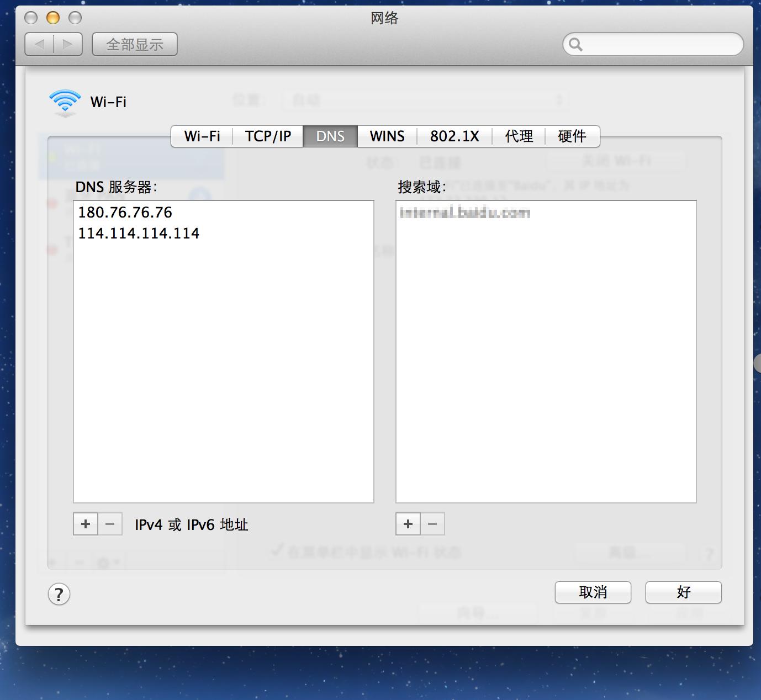Confirm settings with the 好 button

pyautogui.click(x=683, y=592)
